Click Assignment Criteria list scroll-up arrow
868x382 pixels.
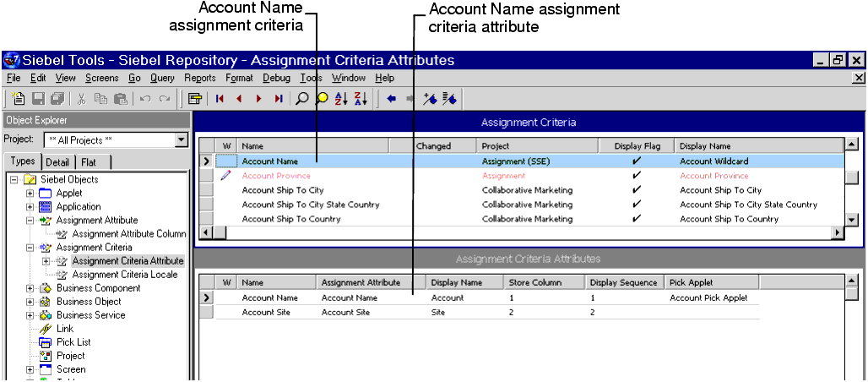(x=853, y=145)
